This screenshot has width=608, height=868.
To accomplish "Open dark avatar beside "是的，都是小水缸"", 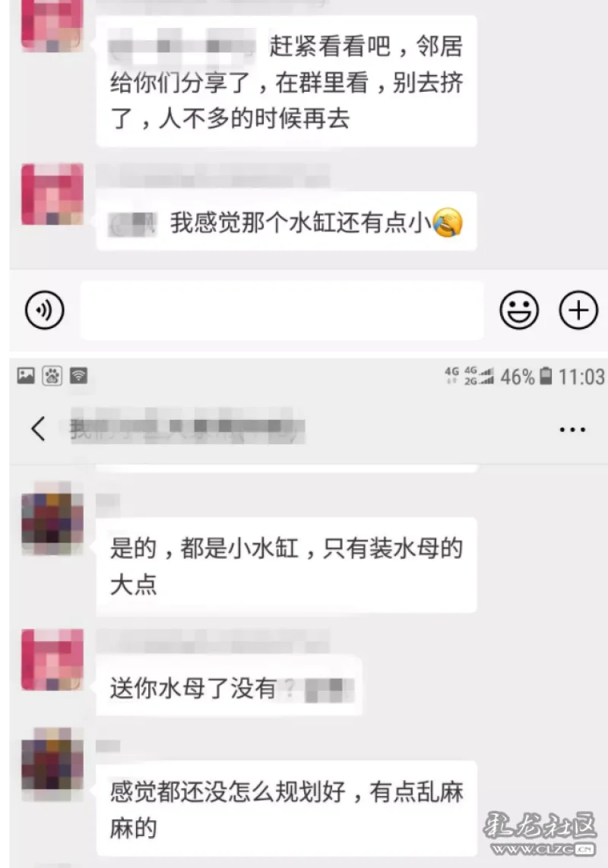I will (x=52, y=524).
